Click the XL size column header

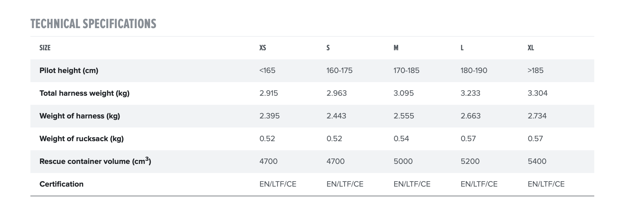point(531,48)
